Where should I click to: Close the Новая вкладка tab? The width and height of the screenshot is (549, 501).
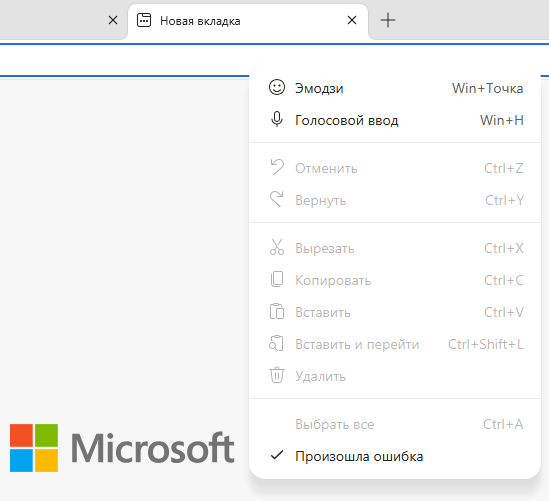point(352,20)
